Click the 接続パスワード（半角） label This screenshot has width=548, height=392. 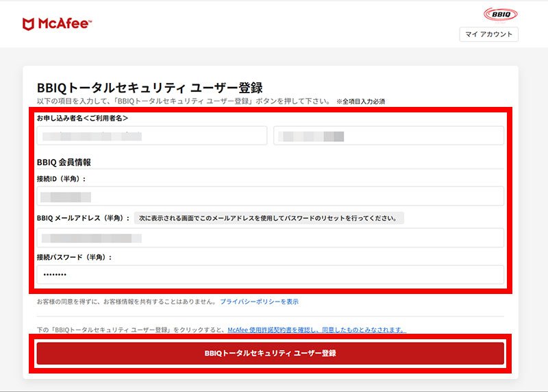coord(74,258)
